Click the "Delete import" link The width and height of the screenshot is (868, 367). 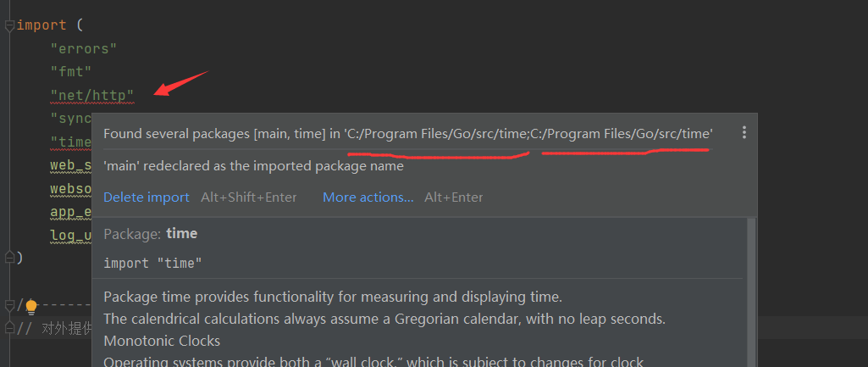[147, 197]
